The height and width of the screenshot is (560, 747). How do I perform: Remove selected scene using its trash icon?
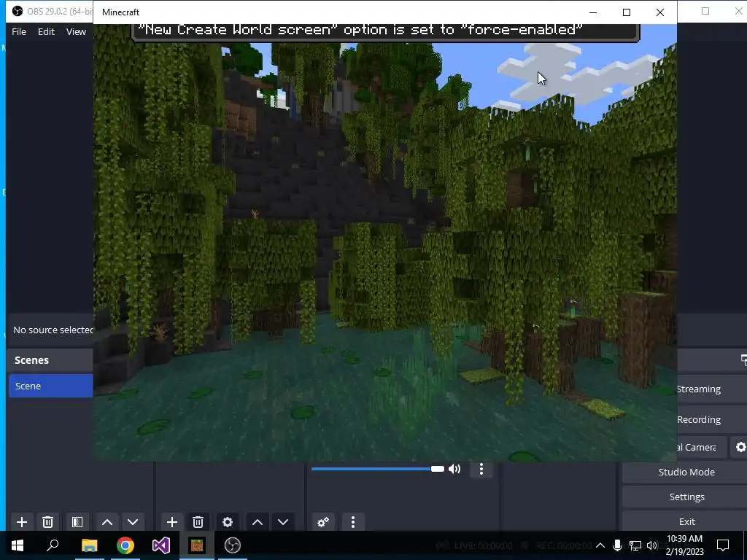coord(47,522)
